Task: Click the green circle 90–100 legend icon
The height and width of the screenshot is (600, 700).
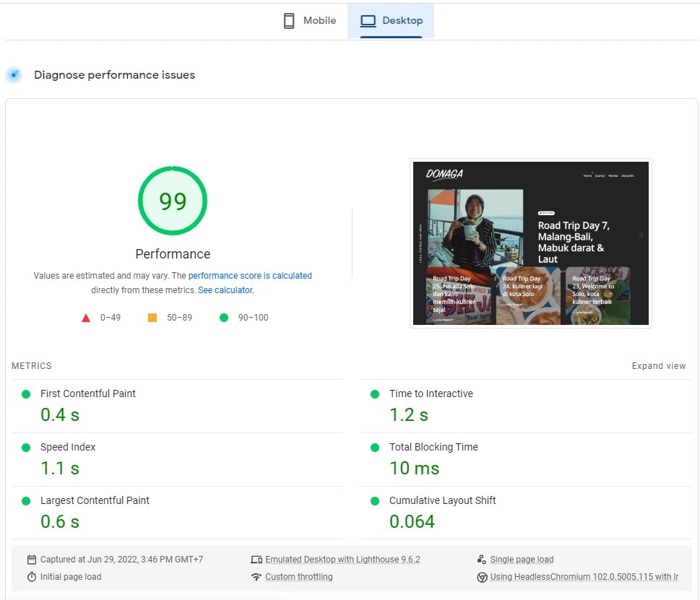Action: 224,318
